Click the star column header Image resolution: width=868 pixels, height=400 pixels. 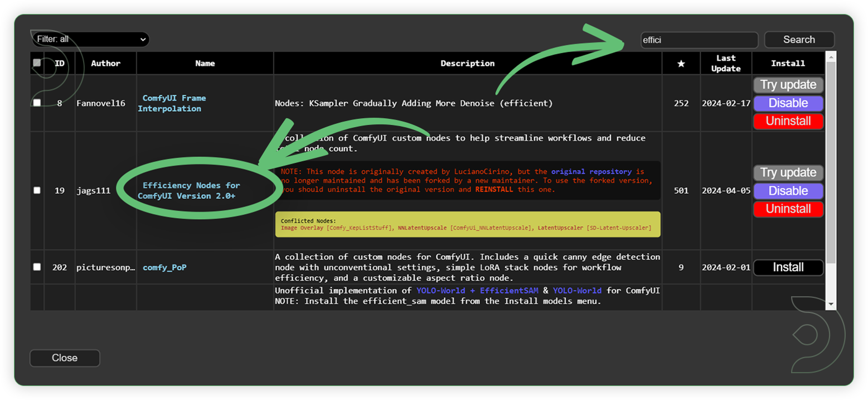coord(681,62)
